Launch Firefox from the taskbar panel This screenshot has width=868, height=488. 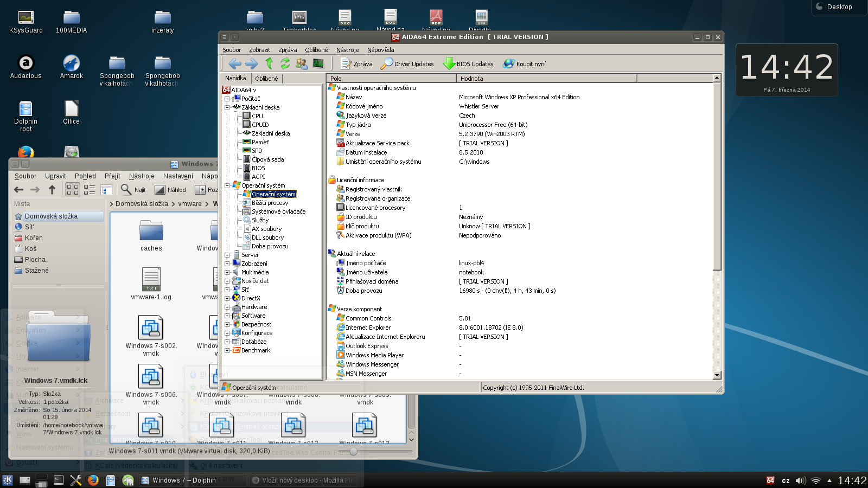coord(93,480)
